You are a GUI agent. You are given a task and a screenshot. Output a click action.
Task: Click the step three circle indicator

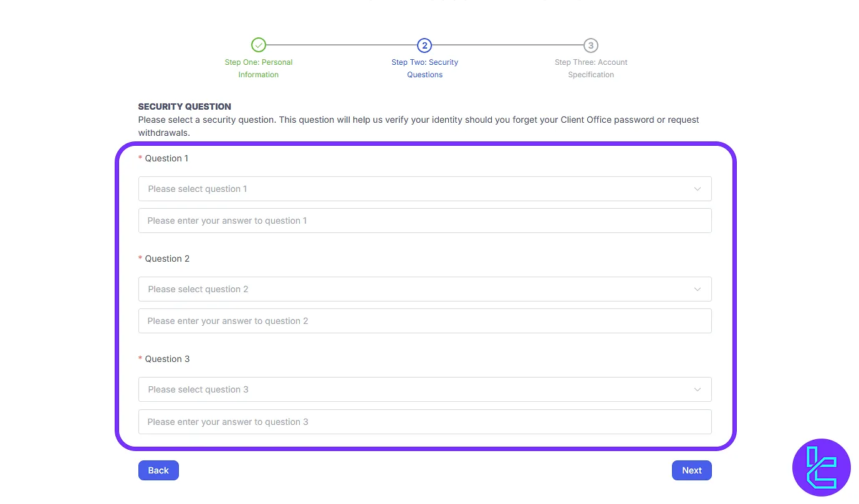[591, 45]
